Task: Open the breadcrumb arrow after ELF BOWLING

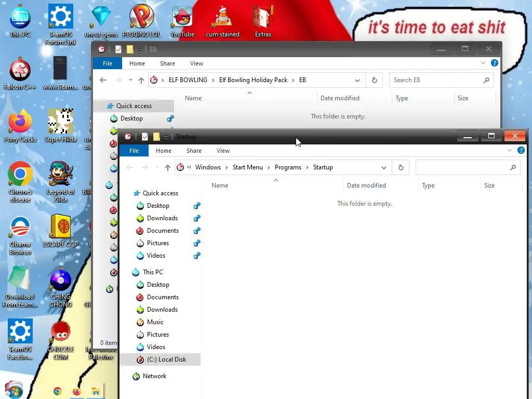Action: coord(213,80)
